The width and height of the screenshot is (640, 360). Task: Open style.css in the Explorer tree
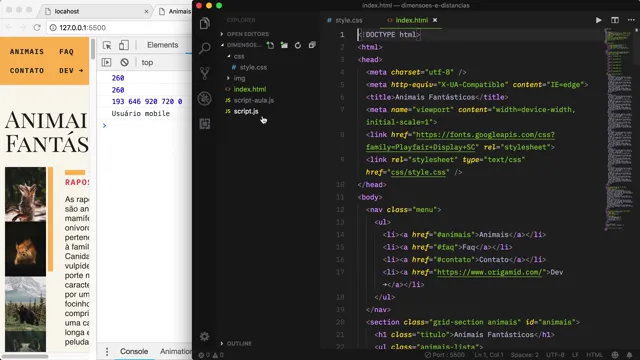[x=253, y=67]
